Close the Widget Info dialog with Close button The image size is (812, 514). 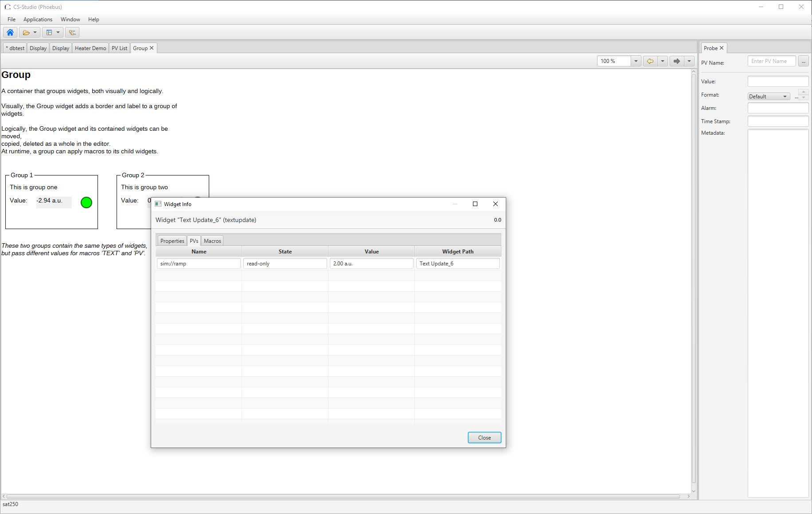484,437
